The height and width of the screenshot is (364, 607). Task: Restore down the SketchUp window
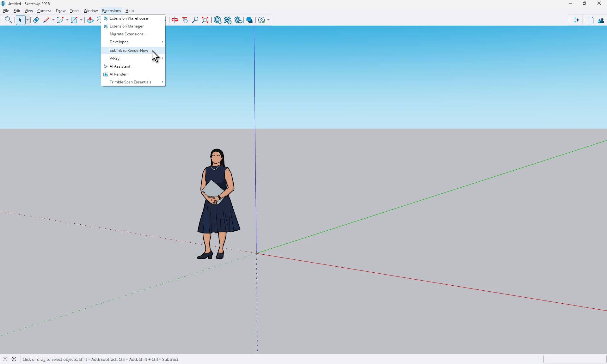(585, 3)
